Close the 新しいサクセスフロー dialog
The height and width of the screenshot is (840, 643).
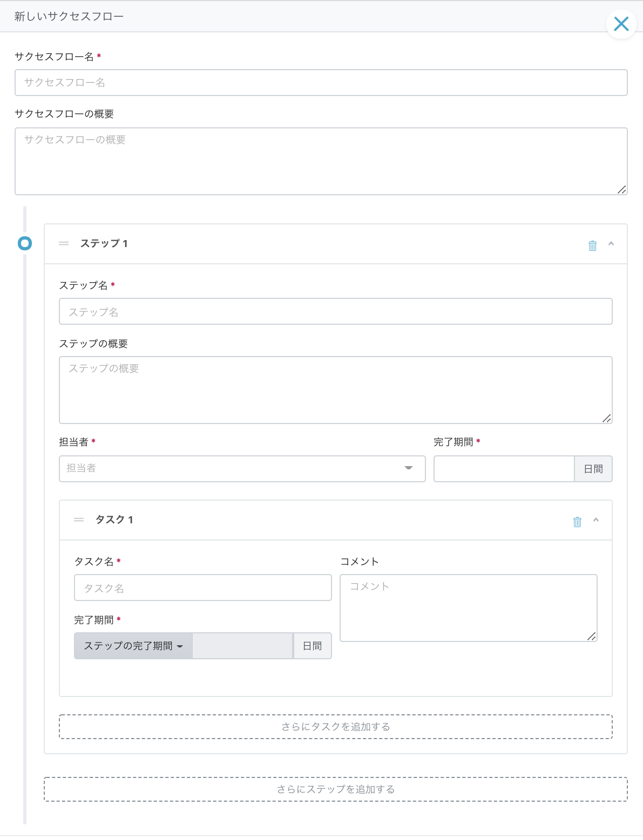(x=621, y=24)
